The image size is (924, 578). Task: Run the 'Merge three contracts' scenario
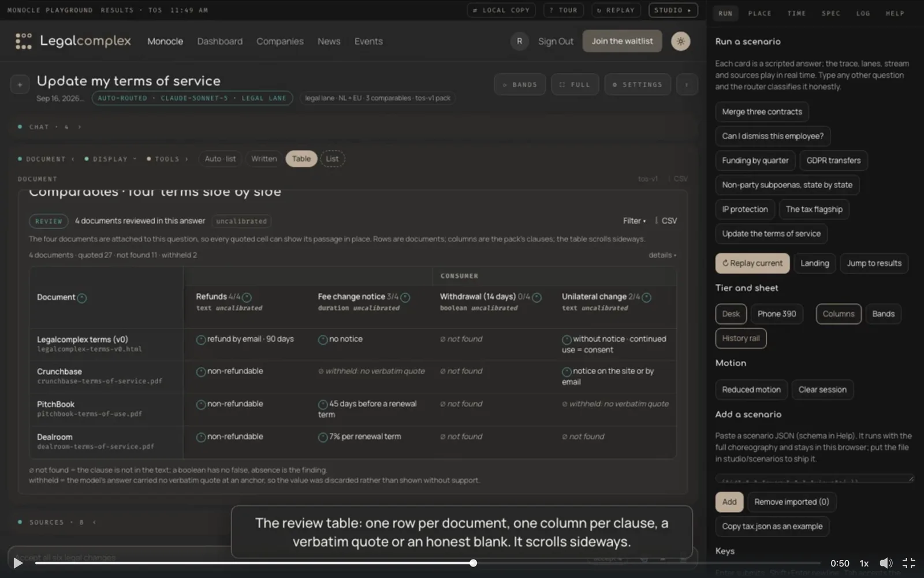coord(762,111)
